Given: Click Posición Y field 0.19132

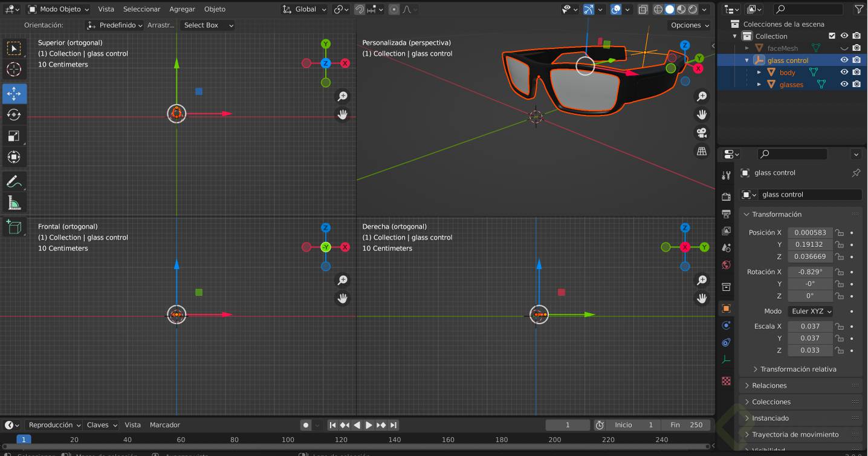Looking at the screenshot, I should (x=811, y=245).
